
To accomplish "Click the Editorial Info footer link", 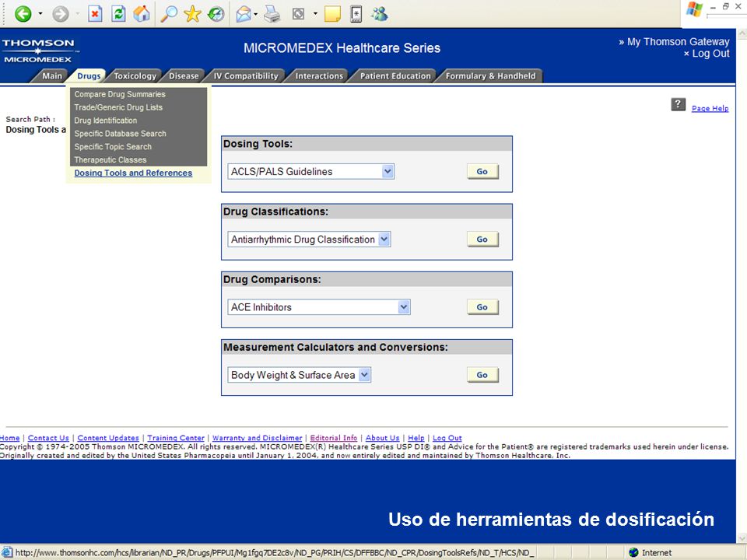I will tap(334, 438).
